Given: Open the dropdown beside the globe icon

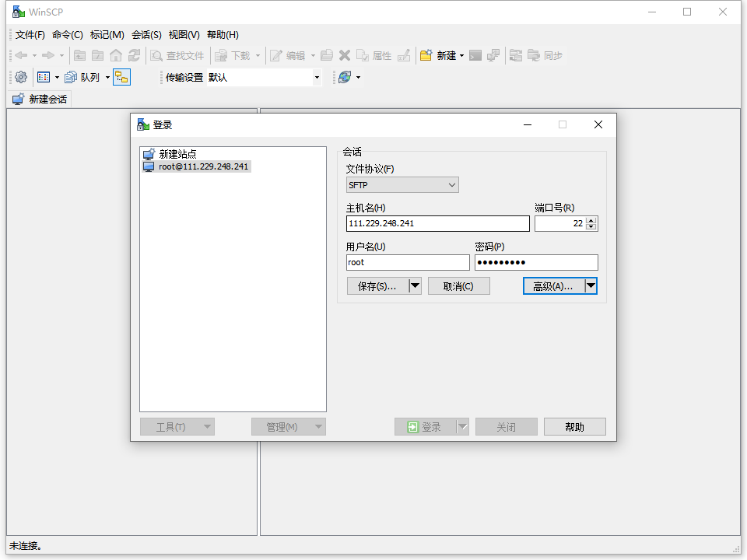Looking at the screenshot, I should coord(358,77).
